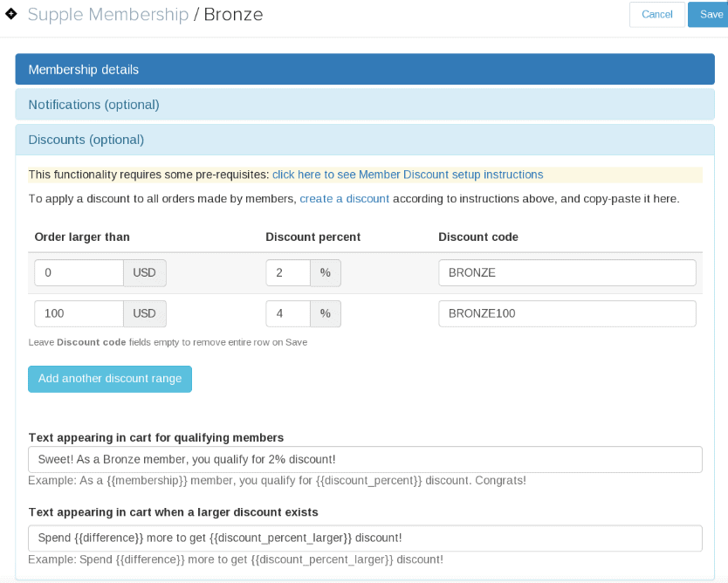
Task: Collapse the Discounts (optional) section
Action: pyautogui.click(x=365, y=140)
